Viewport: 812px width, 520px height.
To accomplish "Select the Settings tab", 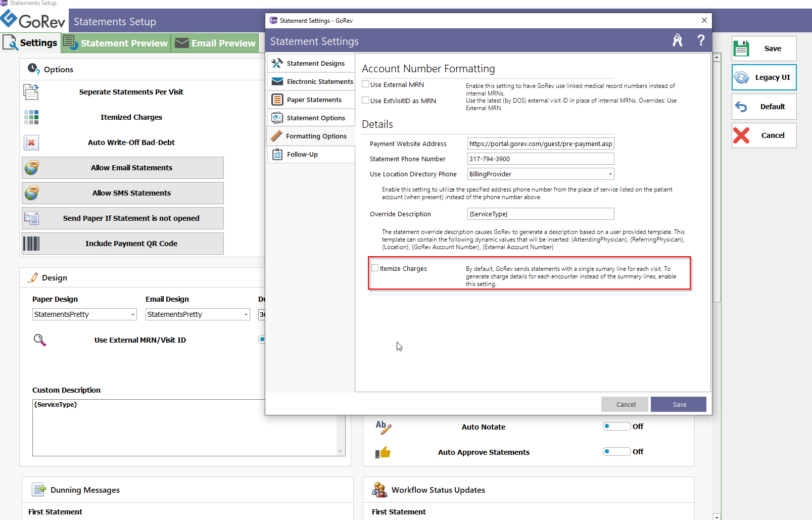I will click(x=30, y=43).
